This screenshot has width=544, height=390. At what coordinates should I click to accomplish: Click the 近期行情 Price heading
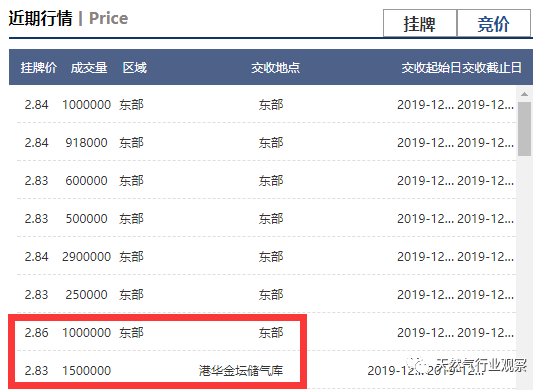[x=68, y=18]
